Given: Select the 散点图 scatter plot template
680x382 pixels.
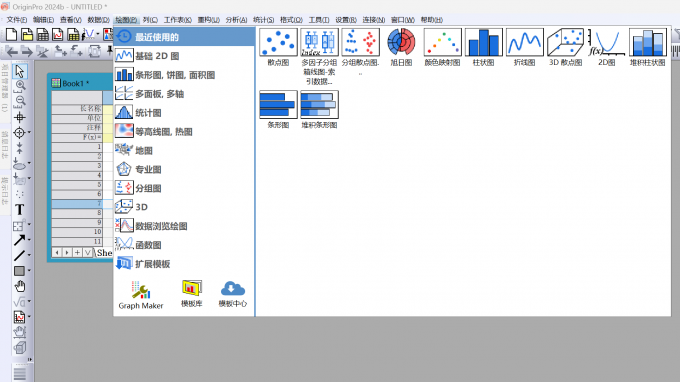Looking at the screenshot, I should point(278,47).
